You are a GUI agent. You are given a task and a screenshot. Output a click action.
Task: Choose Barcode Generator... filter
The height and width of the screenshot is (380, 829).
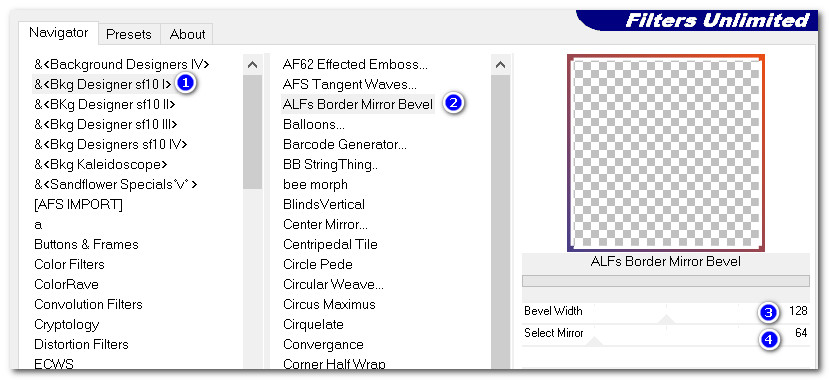(345, 144)
